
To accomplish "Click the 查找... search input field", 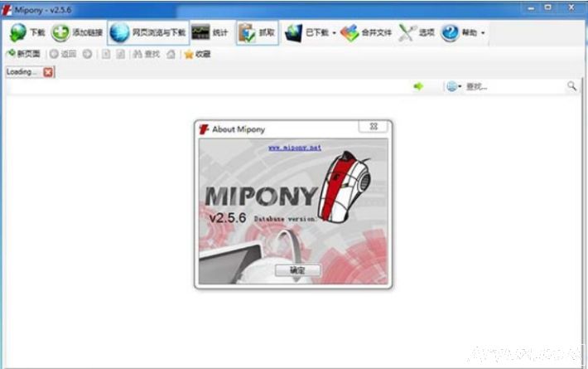I will pos(513,87).
